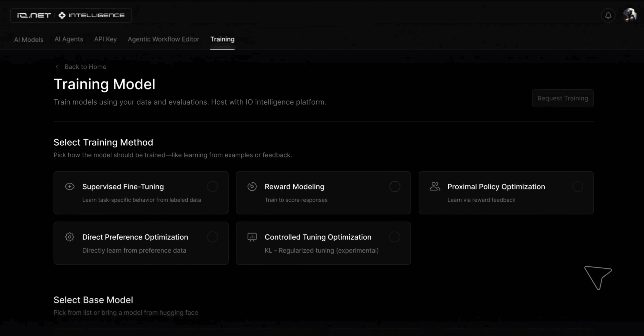Choose the Direct Preference Optimization radio option
This screenshot has height=336, width=644.
212,237
